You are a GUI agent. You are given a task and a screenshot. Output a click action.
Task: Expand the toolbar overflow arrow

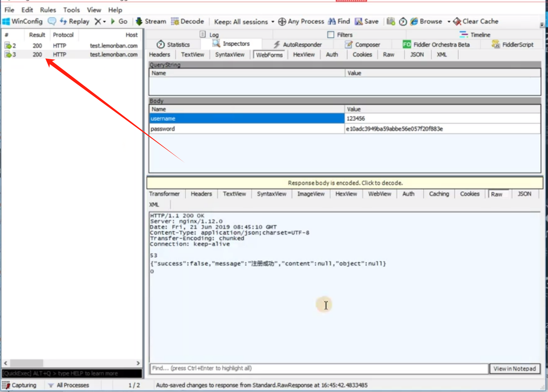542,25
